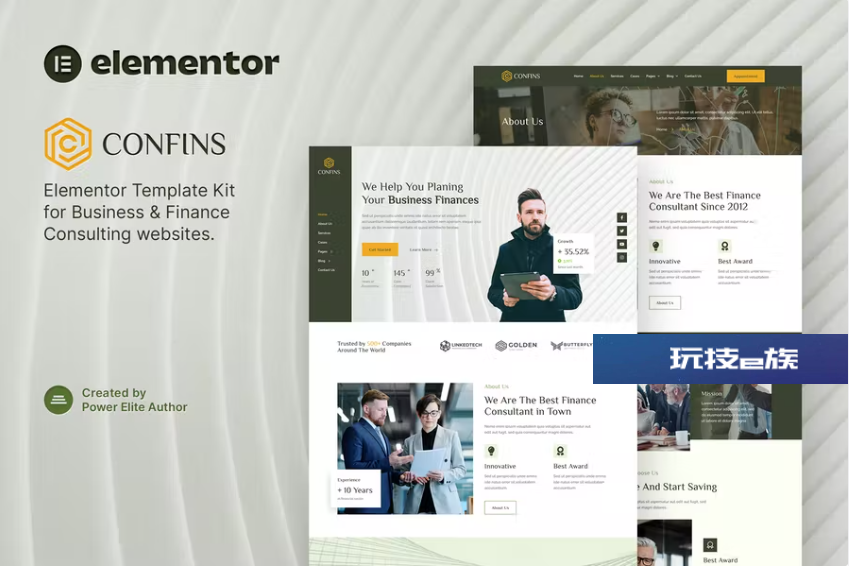The height and width of the screenshot is (566, 849).
Task: Click the hero image of man holding tablet
Action: 533,256
